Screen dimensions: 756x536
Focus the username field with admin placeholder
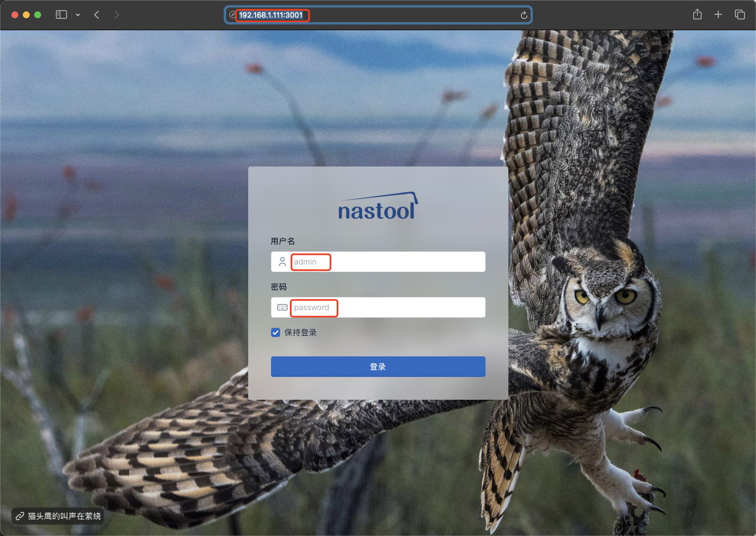coord(378,262)
